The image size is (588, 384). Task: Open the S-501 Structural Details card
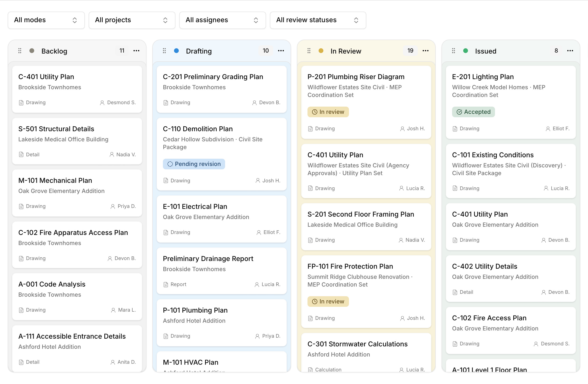click(77, 141)
